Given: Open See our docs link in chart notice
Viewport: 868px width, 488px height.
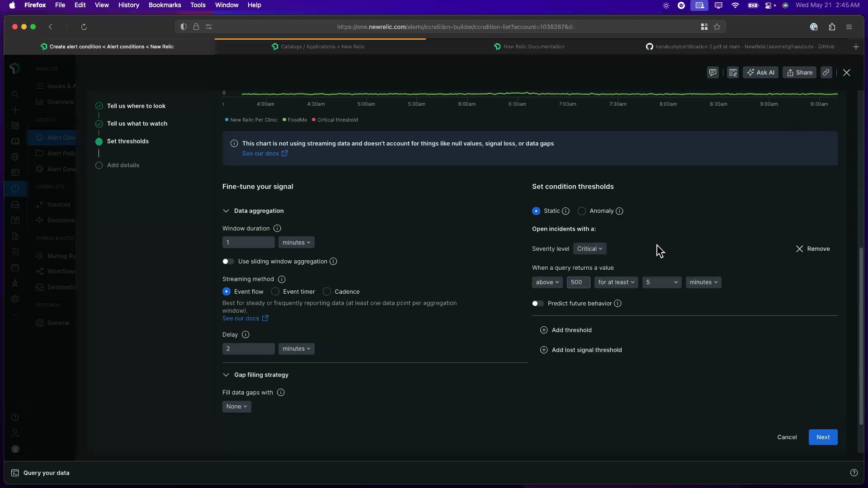Looking at the screenshot, I should point(265,154).
